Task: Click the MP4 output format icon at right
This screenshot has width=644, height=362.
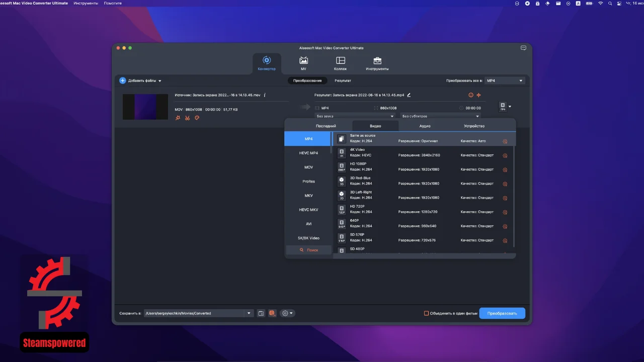Action: 503,107
